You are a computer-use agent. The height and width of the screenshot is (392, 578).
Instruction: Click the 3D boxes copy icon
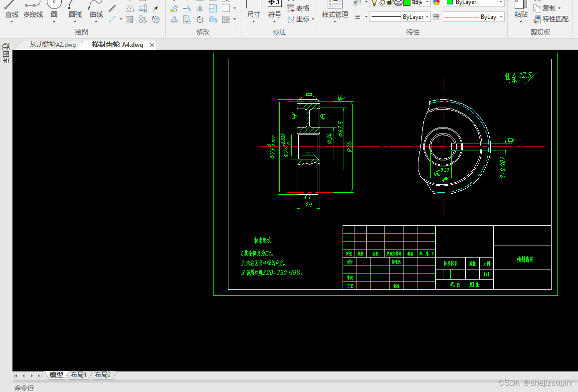pos(212,19)
